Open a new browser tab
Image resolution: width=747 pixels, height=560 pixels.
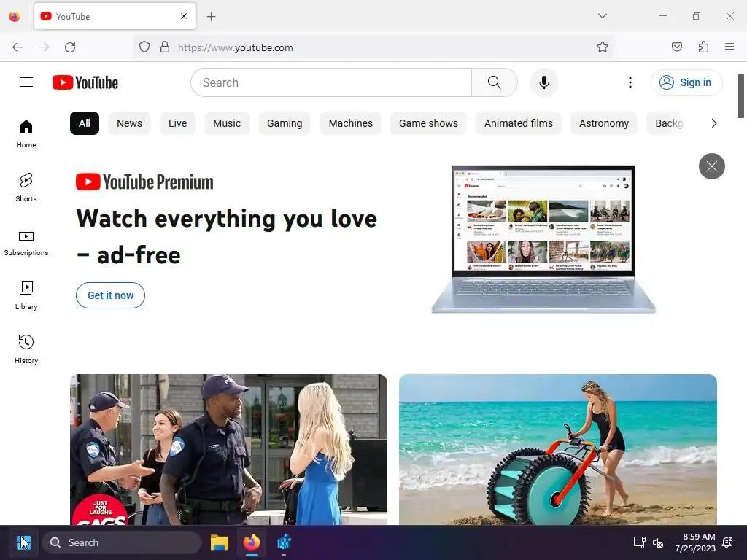point(211,17)
